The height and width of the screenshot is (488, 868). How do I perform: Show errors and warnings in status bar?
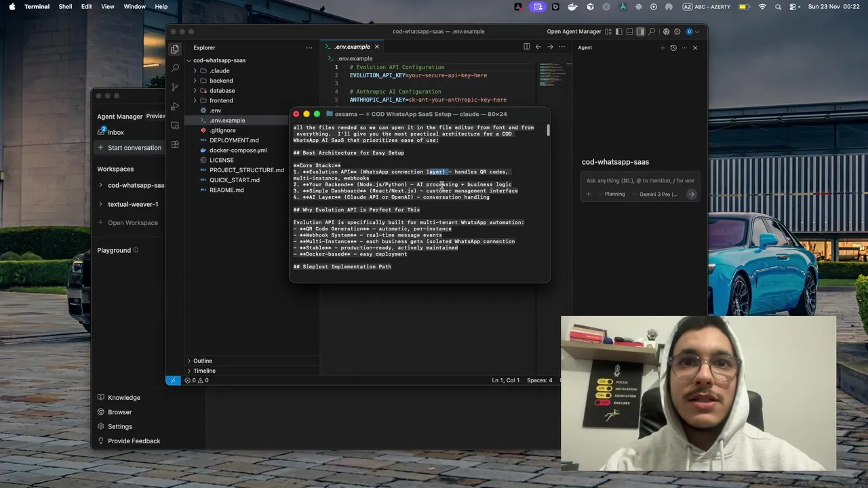(197, 380)
